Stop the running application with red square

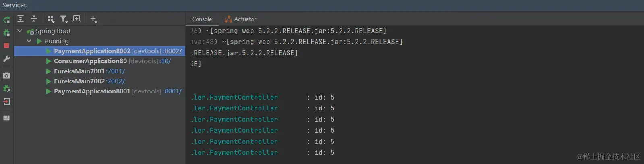click(x=6, y=46)
